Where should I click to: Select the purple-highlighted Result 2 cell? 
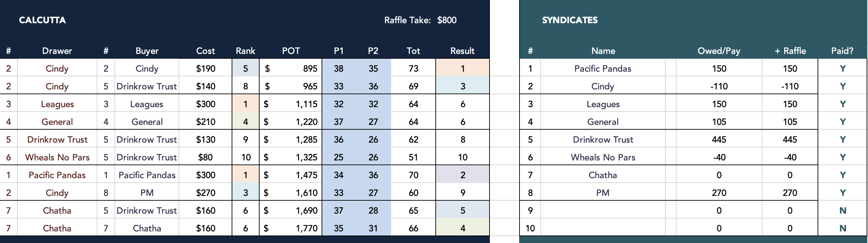tap(463, 175)
